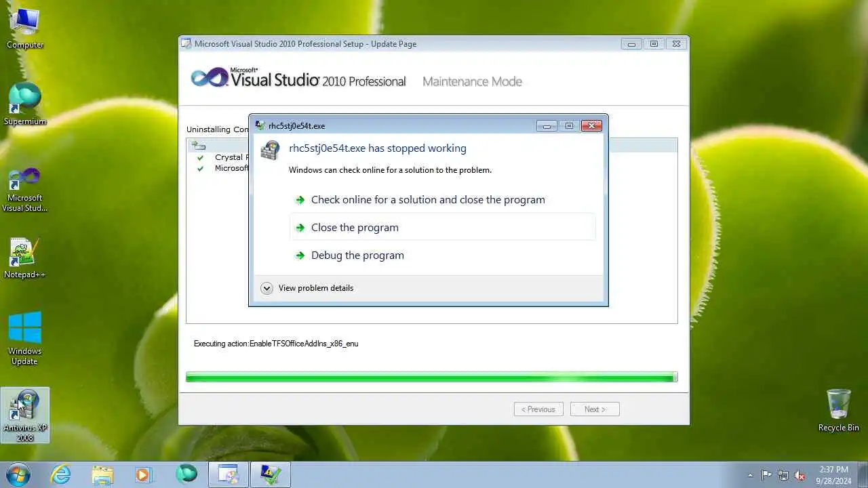Open the network tray icon
This screenshot has width=868, height=488.
(783, 475)
